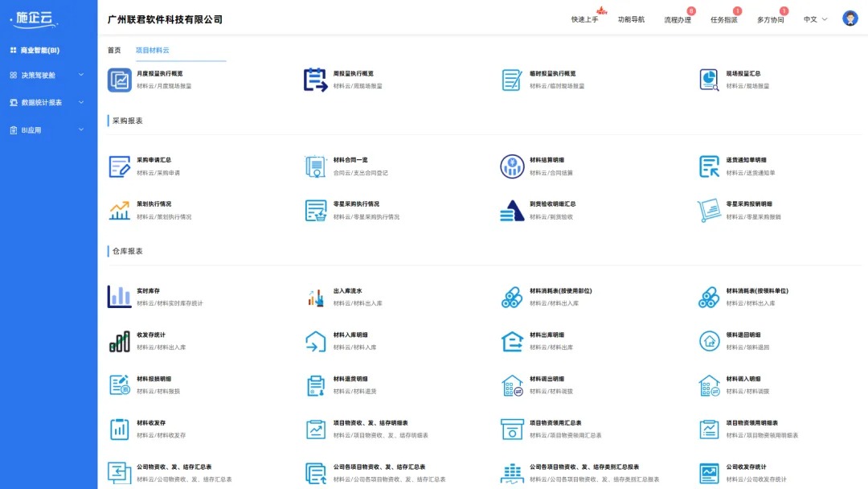The image size is (868, 489).
Task: Open the 周报量执行概览 report icon
Action: [315, 80]
